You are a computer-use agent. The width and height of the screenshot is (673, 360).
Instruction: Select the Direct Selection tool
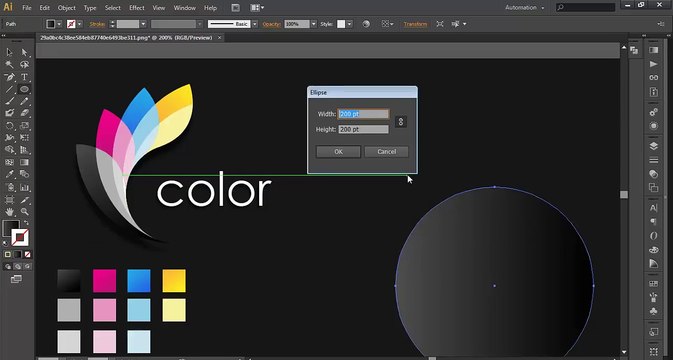coord(24,52)
